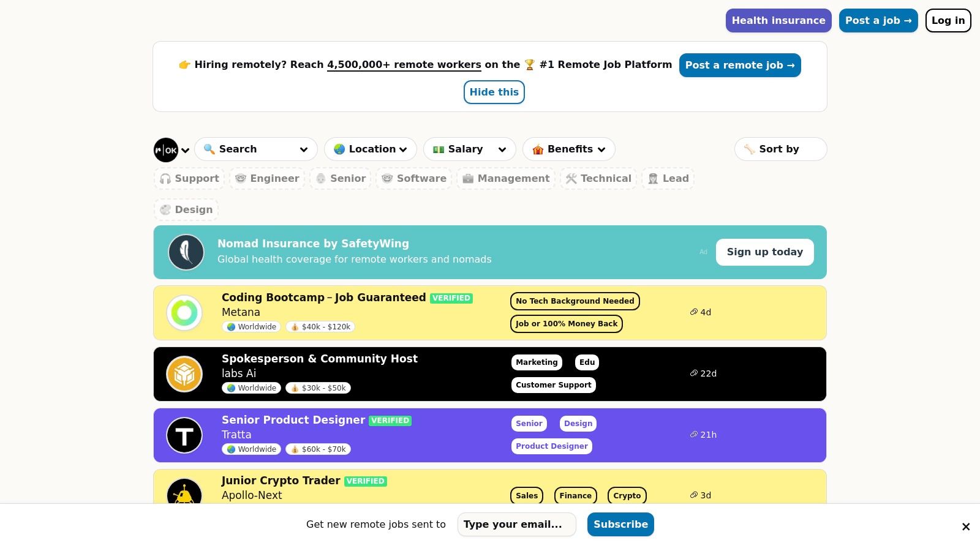Click Post a job in header

click(x=878, y=20)
